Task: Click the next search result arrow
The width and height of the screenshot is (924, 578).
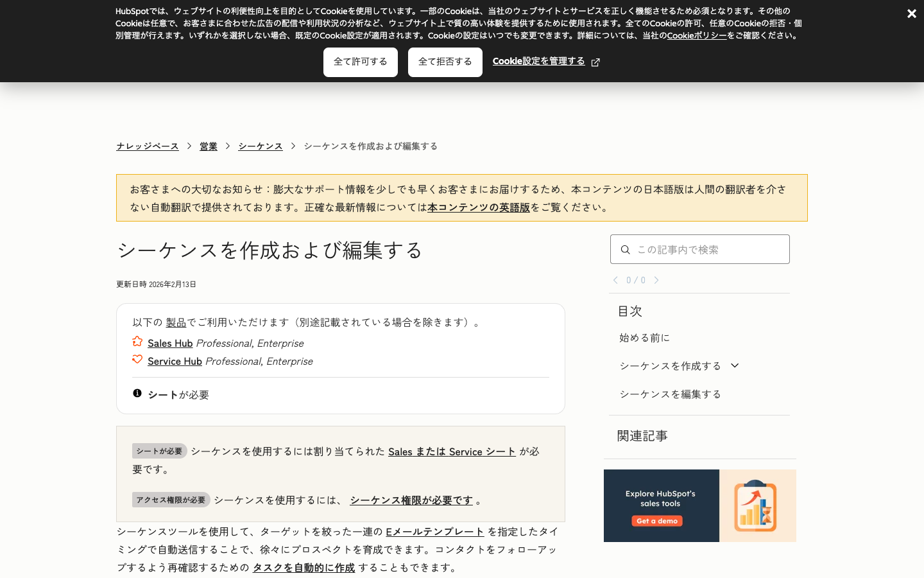Action: pyautogui.click(x=656, y=280)
